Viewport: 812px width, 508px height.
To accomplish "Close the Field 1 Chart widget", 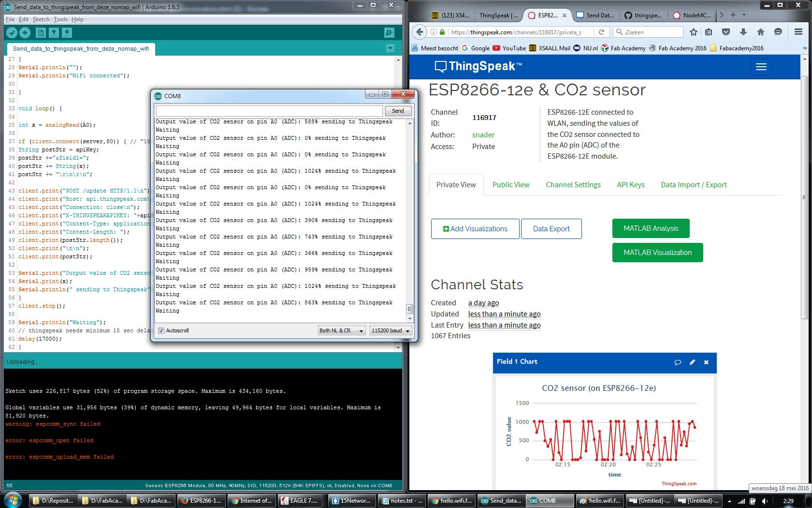I will (706, 362).
